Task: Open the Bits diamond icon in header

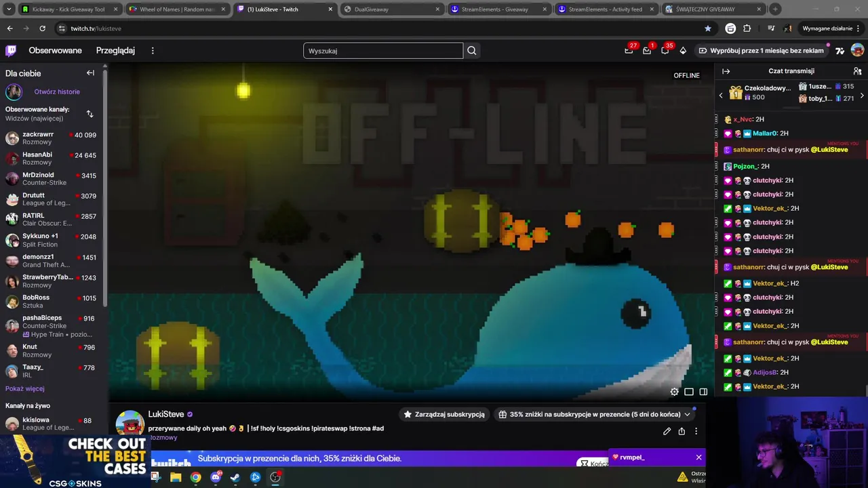Action: tap(683, 50)
